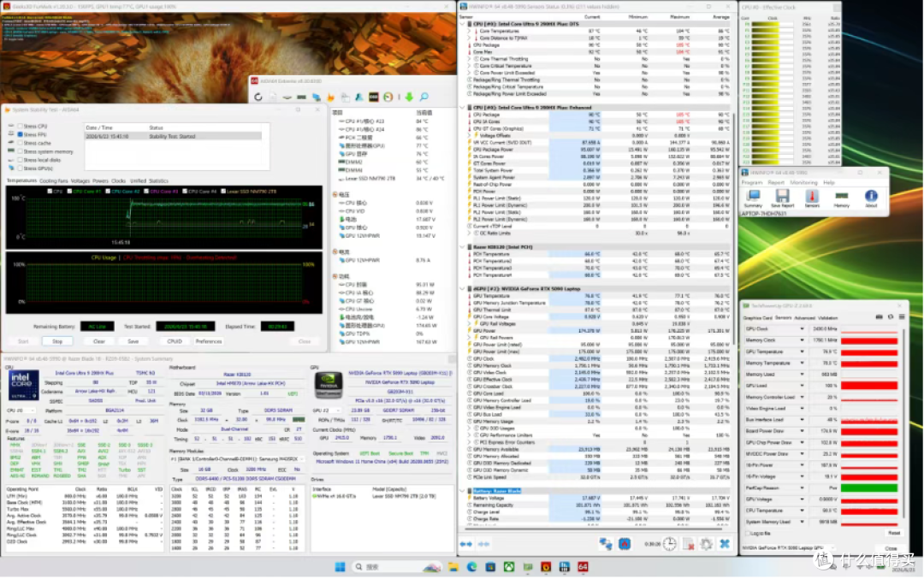
Task: Stop the stability test with Stop button
Action: (x=57, y=341)
